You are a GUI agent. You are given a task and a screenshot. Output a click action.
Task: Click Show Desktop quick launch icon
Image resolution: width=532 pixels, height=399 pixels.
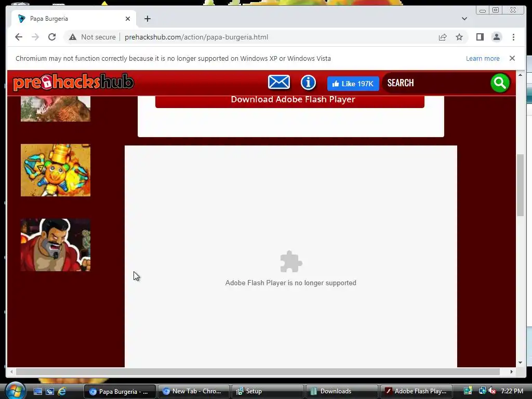(37, 392)
